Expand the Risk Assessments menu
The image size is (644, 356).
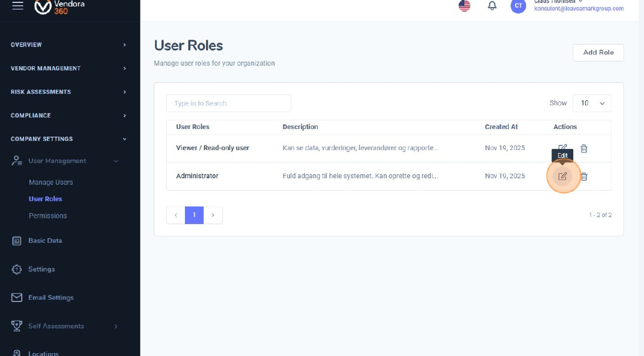point(68,92)
